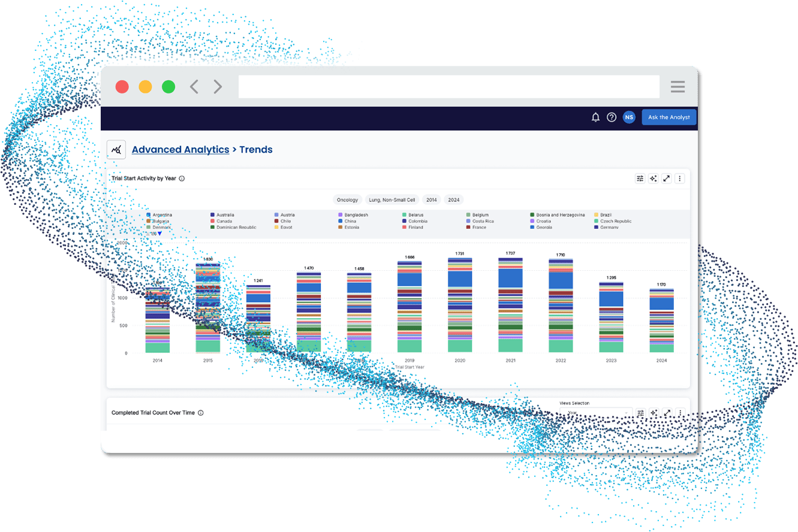Click the Advanced Analytics chart icon
The height and width of the screenshot is (532, 798).
[116, 150]
